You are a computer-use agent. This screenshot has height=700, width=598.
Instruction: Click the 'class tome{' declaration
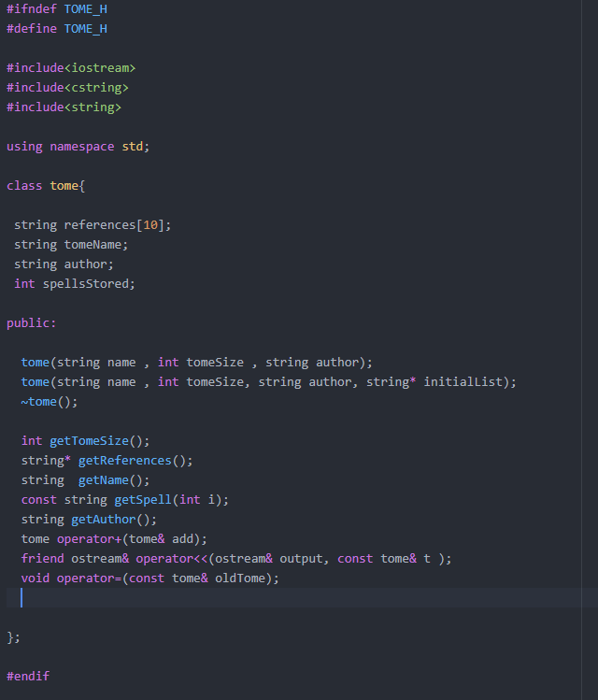[46, 186]
